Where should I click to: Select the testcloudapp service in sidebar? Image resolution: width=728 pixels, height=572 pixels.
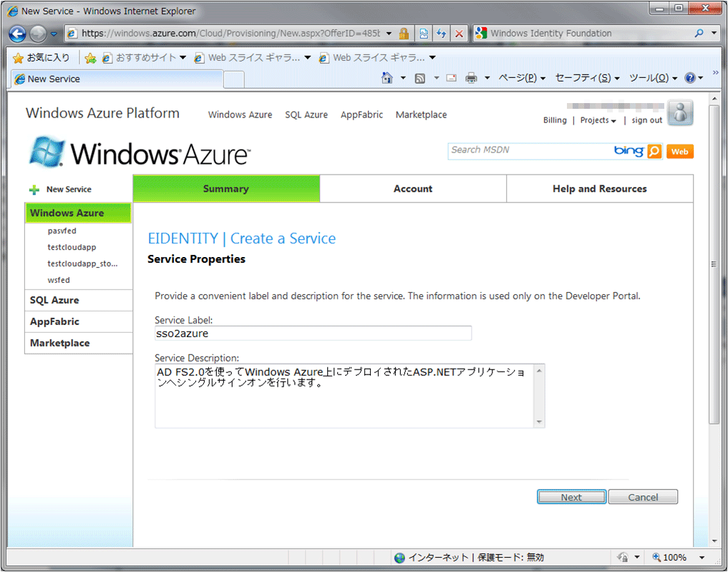[x=72, y=247]
